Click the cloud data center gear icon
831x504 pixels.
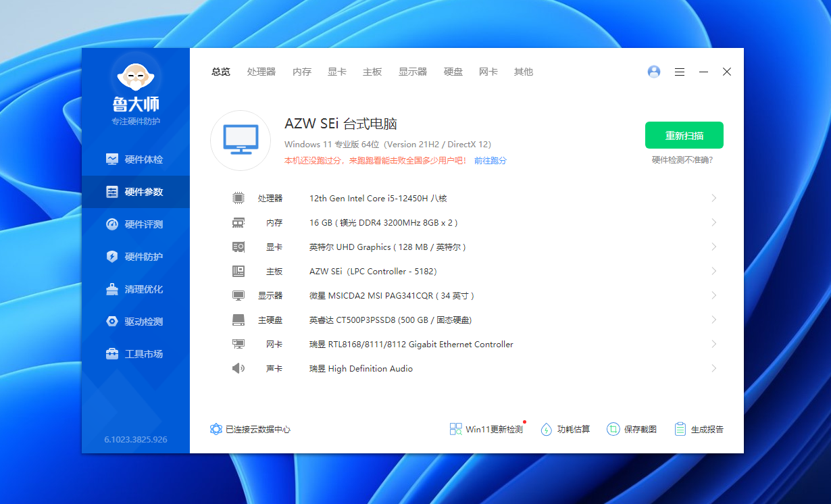click(x=216, y=429)
